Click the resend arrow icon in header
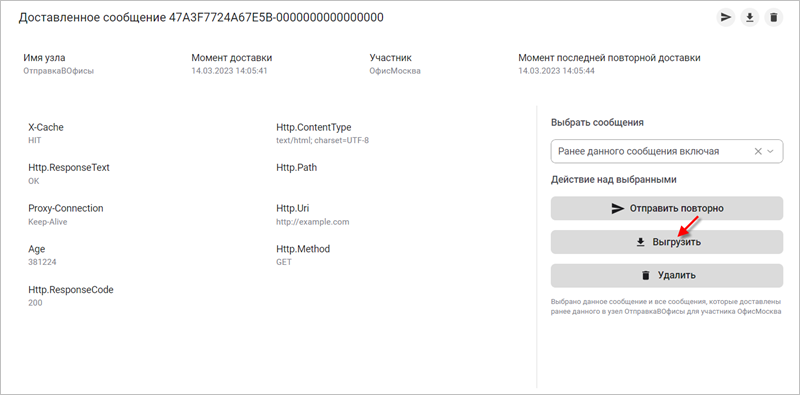This screenshot has height=395, width=800. [x=725, y=17]
